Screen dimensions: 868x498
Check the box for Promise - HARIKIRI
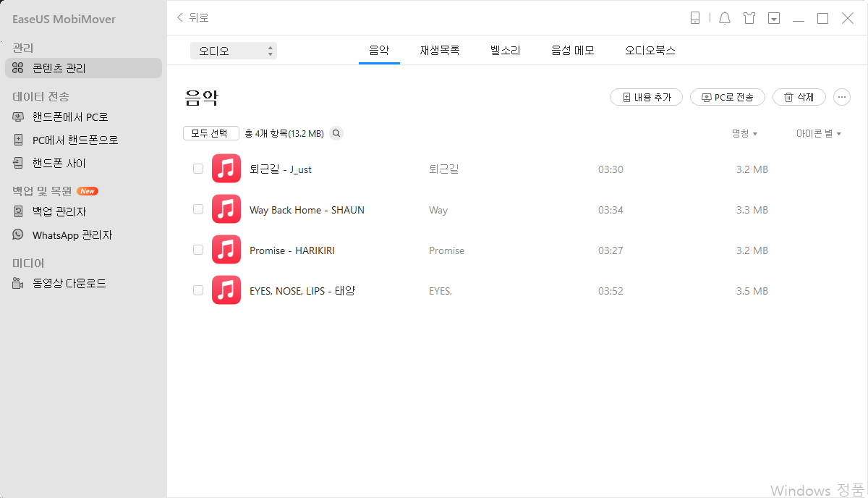tap(198, 250)
